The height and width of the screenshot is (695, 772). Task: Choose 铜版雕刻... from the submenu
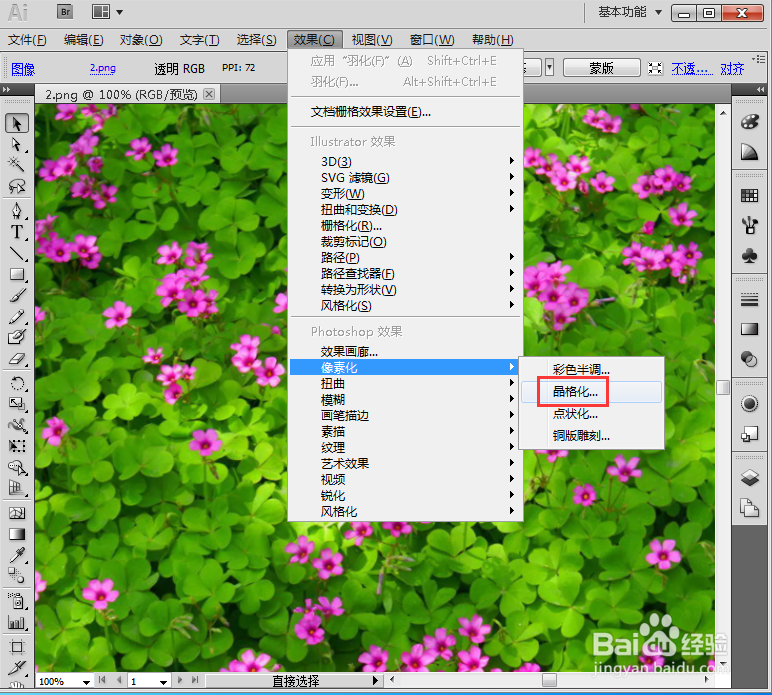591,436
